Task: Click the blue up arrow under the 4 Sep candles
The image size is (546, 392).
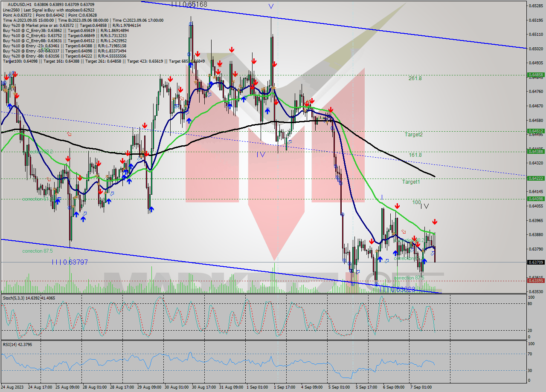Action: 267,110
